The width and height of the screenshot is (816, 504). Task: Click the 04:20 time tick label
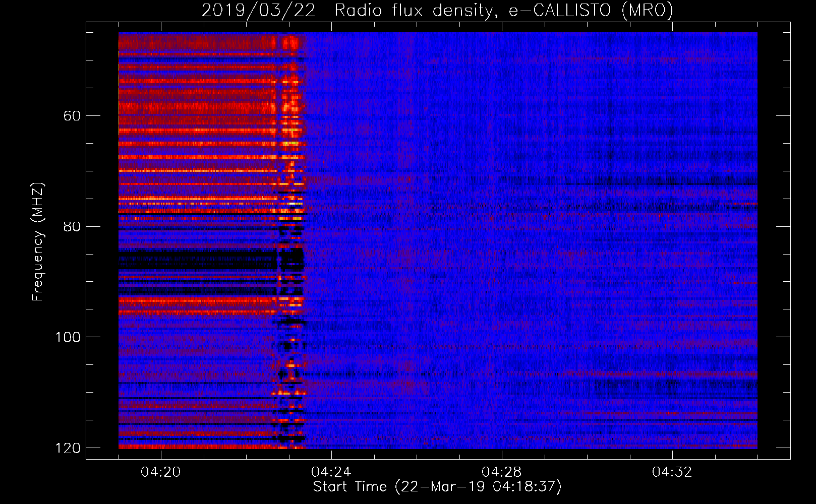161,472
